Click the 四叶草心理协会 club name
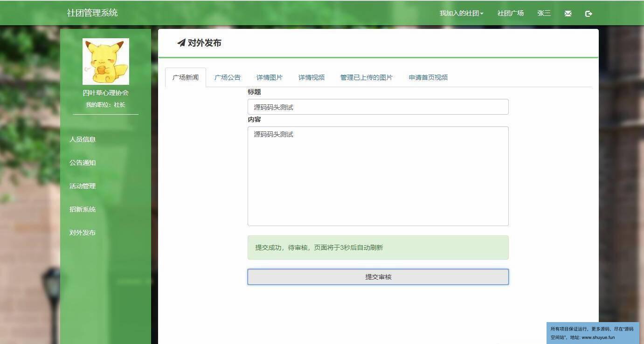Image resolution: width=644 pixels, height=344 pixels. point(106,93)
